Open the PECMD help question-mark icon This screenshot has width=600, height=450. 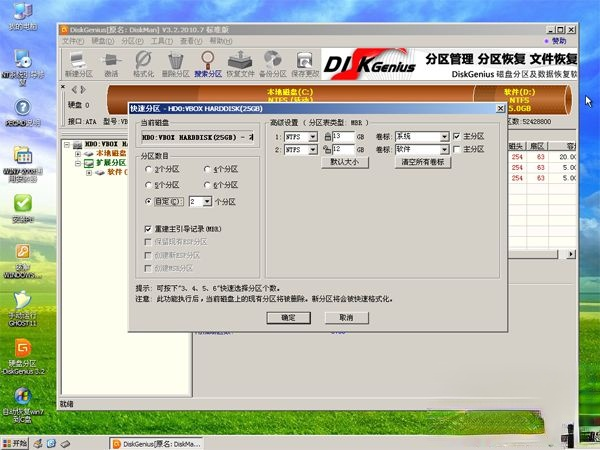pyautogui.click(x=23, y=113)
